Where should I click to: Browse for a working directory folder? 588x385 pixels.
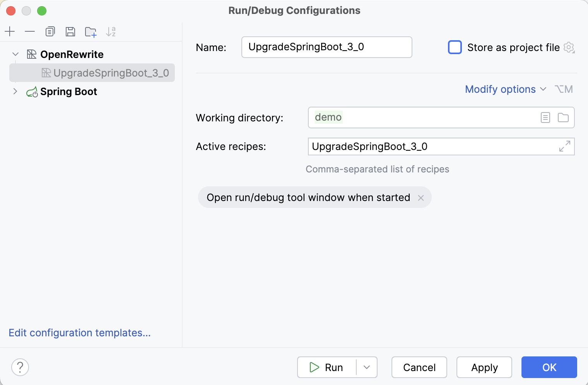pos(563,118)
